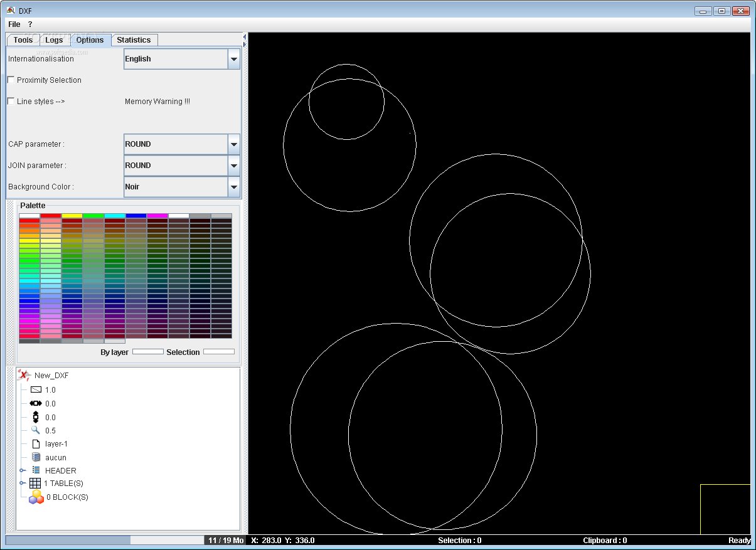Pick the bright green swatch in palette top row
This screenshot has width=756, height=550.
tap(93, 216)
